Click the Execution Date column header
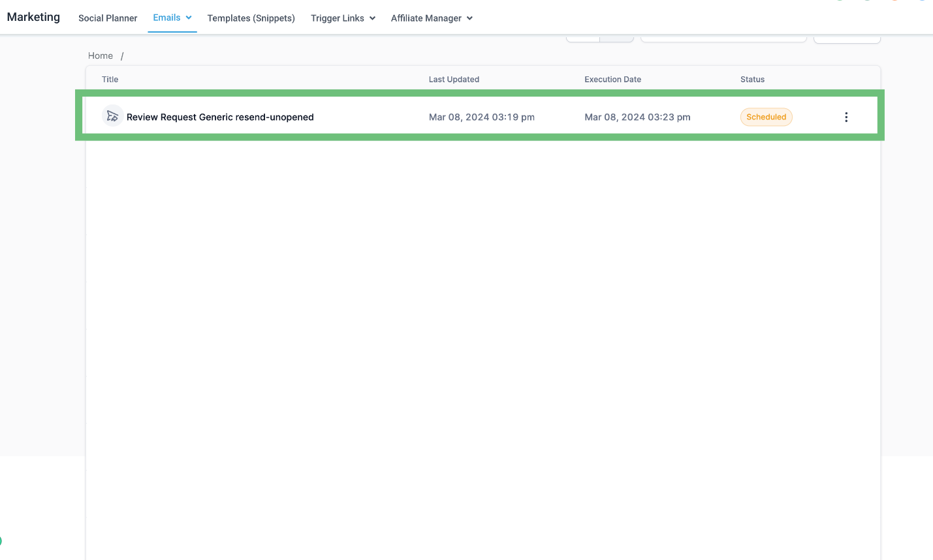 pyautogui.click(x=612, y=79)
